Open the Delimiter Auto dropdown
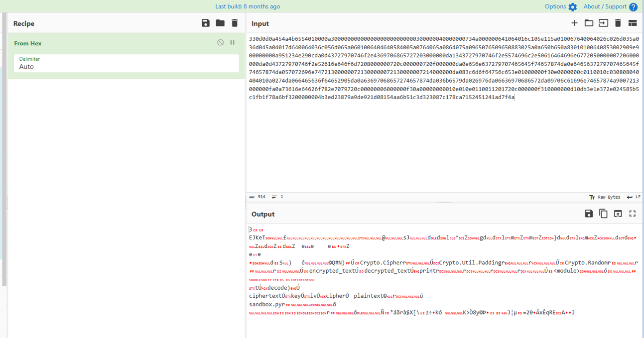644x338 pixels. tap(127, 63)
